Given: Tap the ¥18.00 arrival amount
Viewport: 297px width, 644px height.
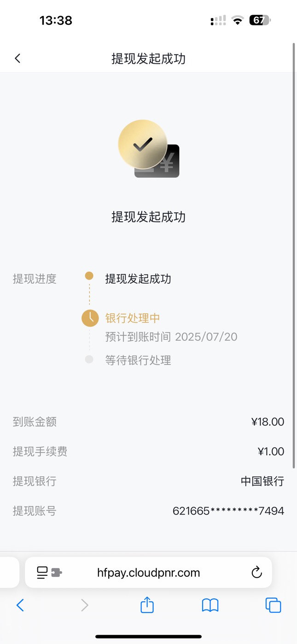Looking at the screenshot, I should click(x=268, y=422).
